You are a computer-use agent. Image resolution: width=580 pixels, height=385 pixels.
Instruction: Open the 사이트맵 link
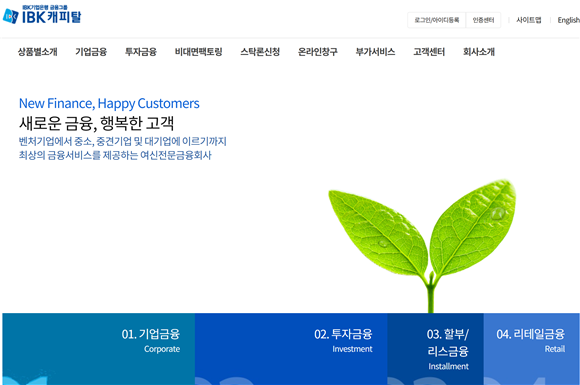click(529, 20)
